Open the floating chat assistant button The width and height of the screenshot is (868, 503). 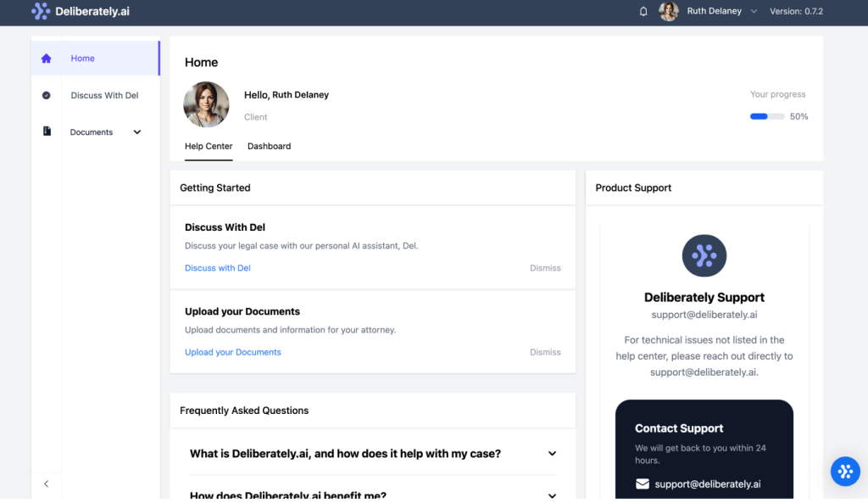(844, 472)
